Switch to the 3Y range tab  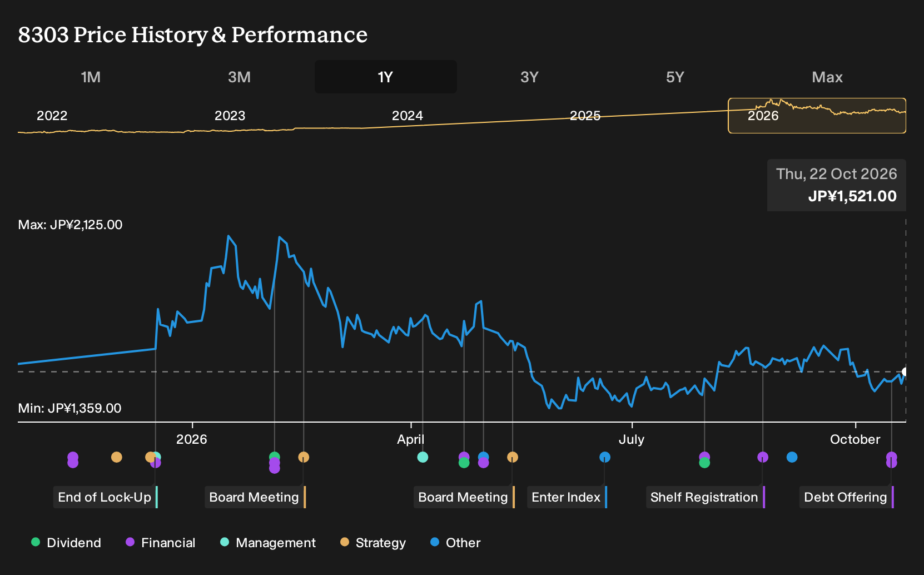point(529,77)
